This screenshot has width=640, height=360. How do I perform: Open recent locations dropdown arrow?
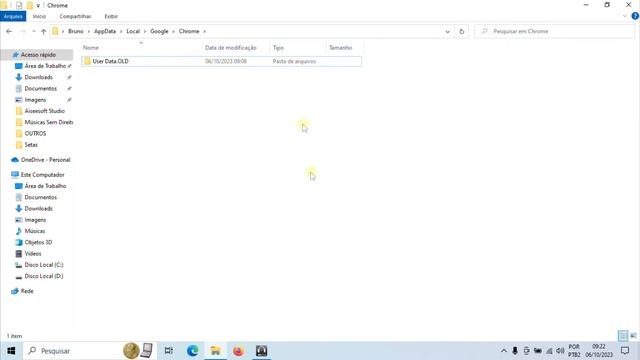[34, 31]
